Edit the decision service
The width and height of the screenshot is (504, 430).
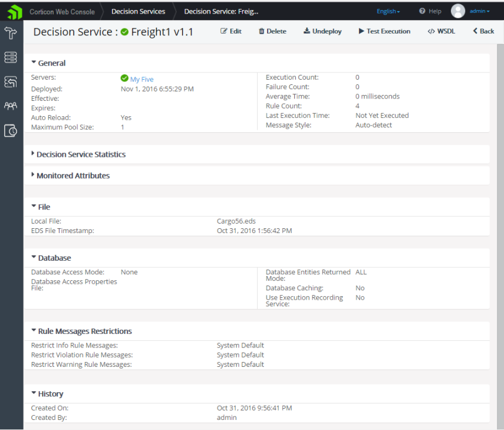pos(231,31)
